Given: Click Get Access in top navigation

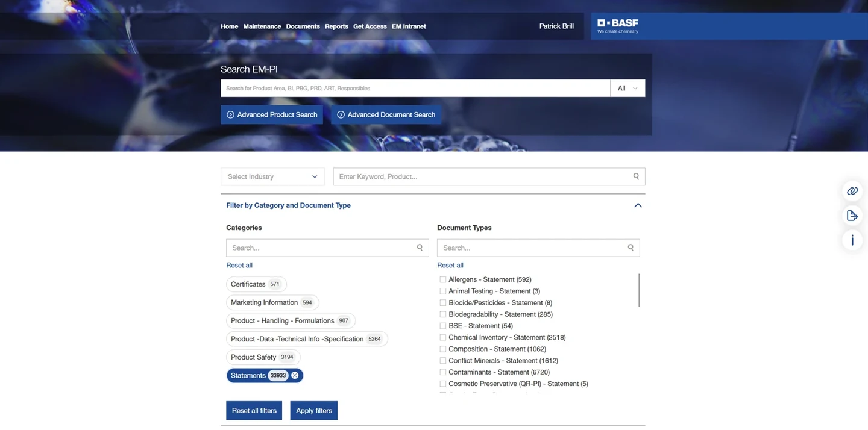Looking at the screenshot, I should pos(370,26).
